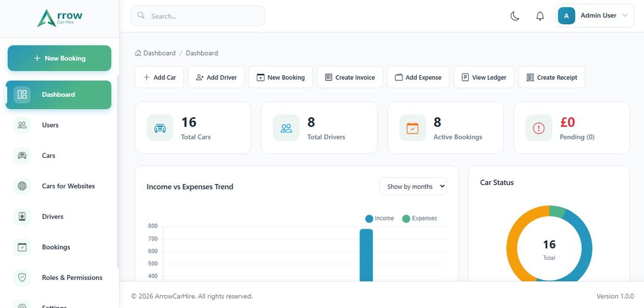Click the View Ledger button
This screenshot has width=644, height=308.
484,77
